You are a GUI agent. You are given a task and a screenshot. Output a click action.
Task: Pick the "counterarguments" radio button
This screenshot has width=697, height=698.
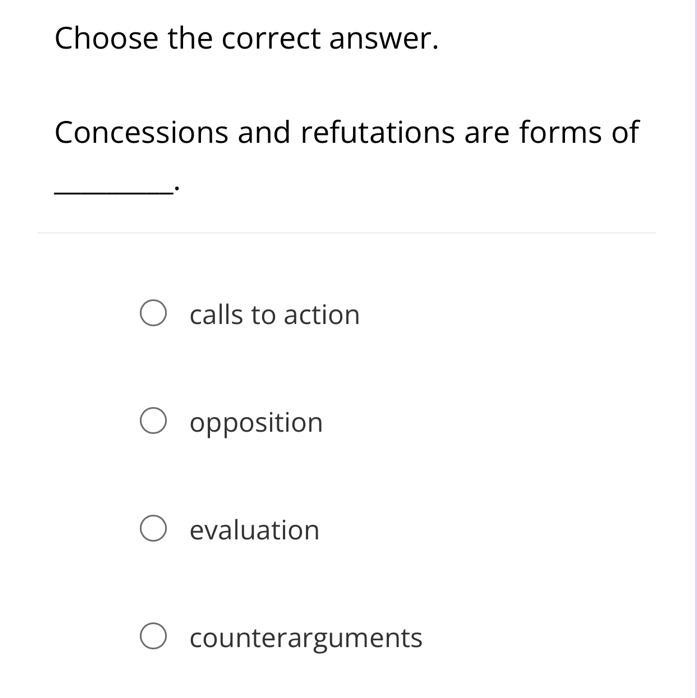tap(153, 637)
